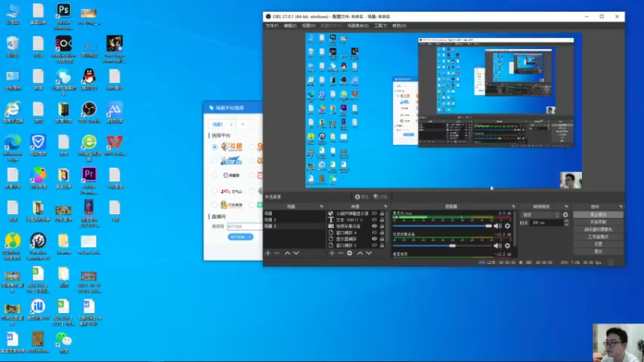The width and height of the screenshot is (644, 362).
Task: Select the Internet Explorer desktop icon
Action: [x=13, y=113]
